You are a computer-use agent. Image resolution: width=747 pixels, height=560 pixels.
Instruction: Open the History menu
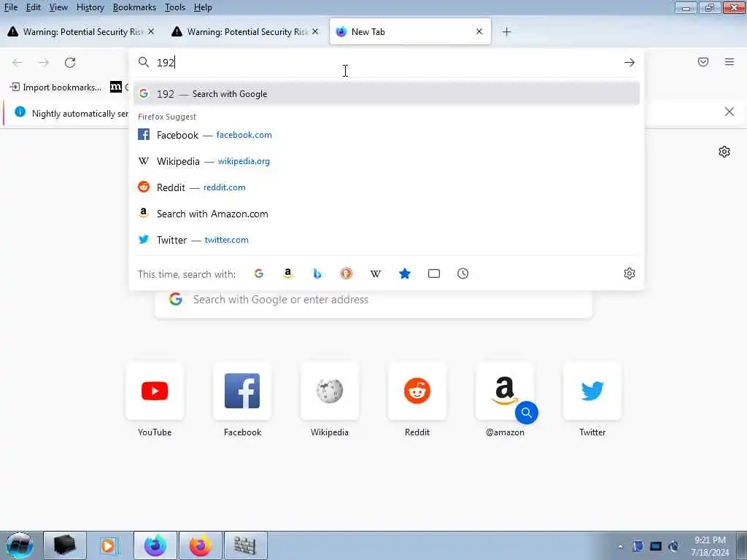point(90,7)
